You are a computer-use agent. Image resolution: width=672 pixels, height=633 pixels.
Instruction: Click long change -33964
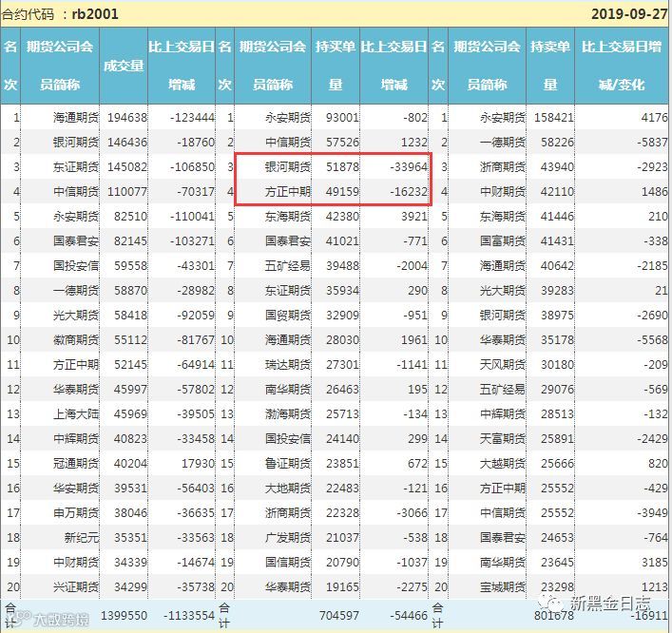(409, 166)
